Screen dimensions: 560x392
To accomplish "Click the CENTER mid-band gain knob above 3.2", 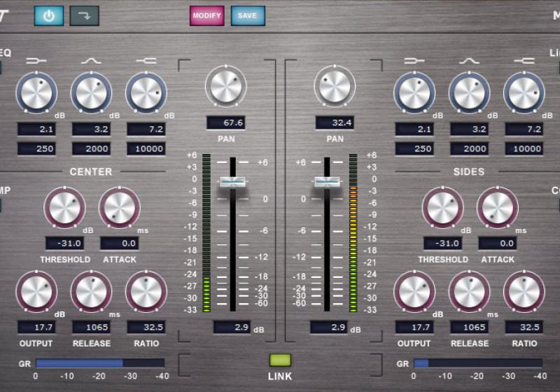I will [91, 93].
